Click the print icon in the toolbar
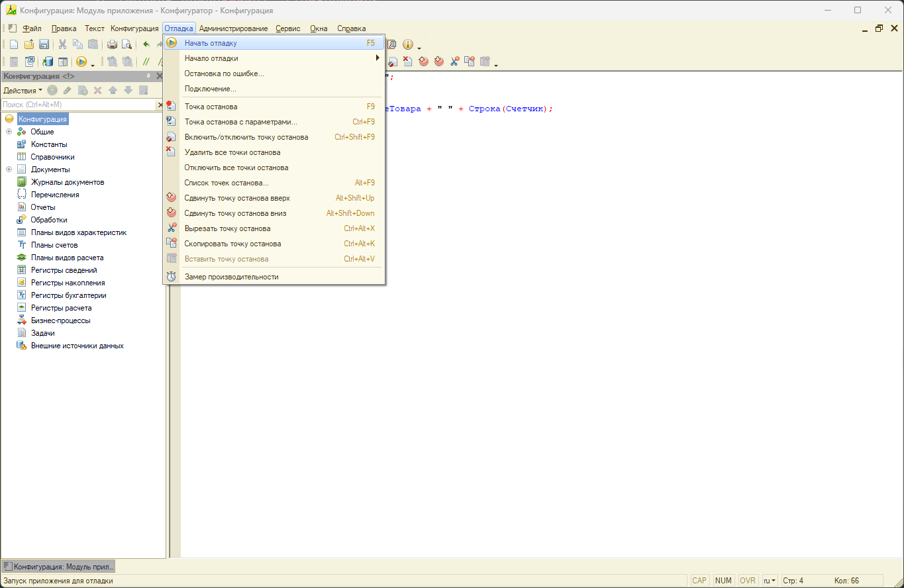 [112, 44]
